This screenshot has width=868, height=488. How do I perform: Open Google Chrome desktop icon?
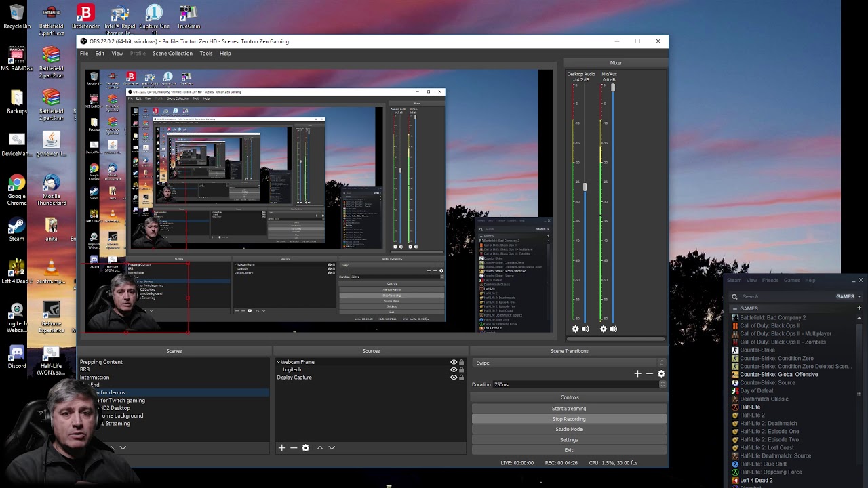coord(17,190)
